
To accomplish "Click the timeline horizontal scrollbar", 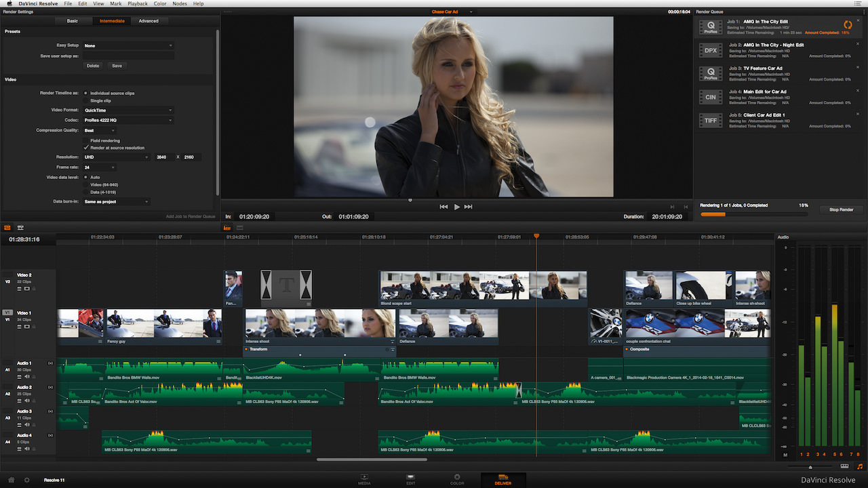I will coord(372,460).
